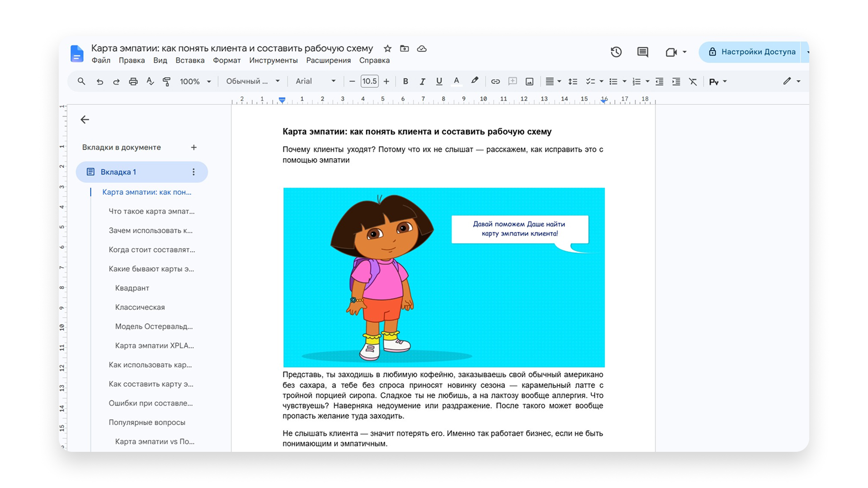Open the Вид menu
This screenshot has height=488, width=868.
[160, 60]
